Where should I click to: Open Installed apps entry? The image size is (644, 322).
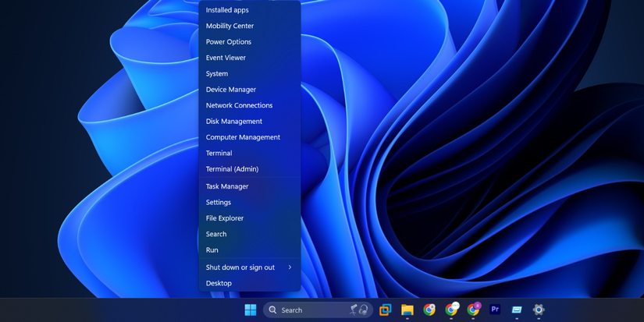(227, 10)
